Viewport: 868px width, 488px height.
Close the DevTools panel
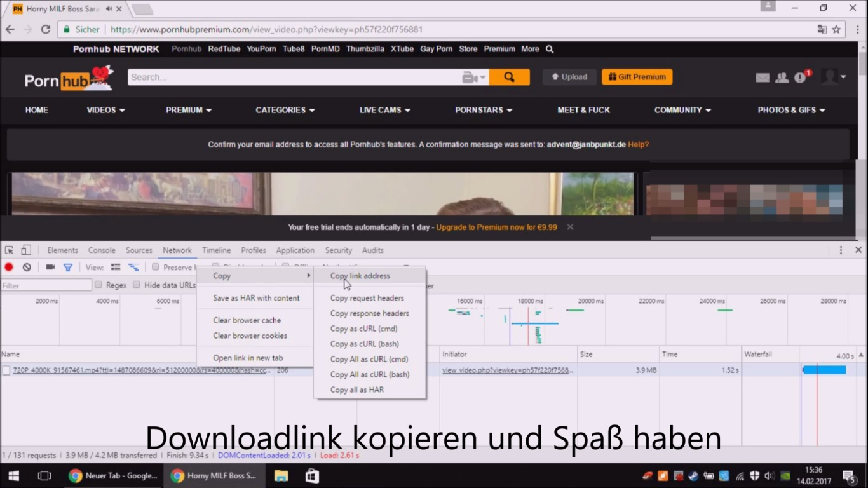point(858,250)
